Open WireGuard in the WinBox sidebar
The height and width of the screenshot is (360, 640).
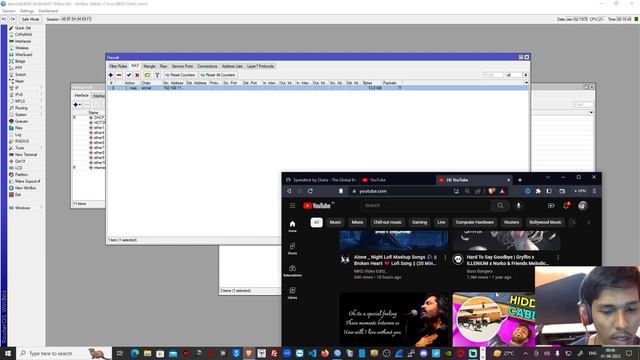pyautogui.click(x=23, y=54)
